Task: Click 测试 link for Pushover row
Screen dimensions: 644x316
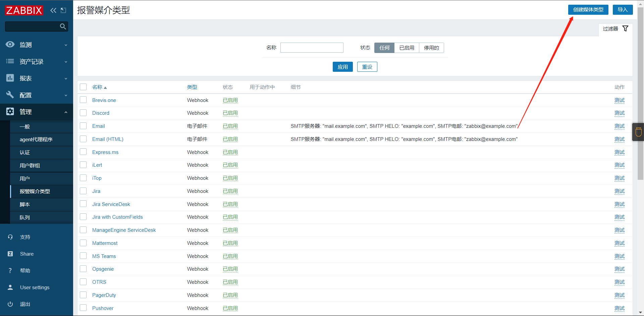Action: point(620,308)
